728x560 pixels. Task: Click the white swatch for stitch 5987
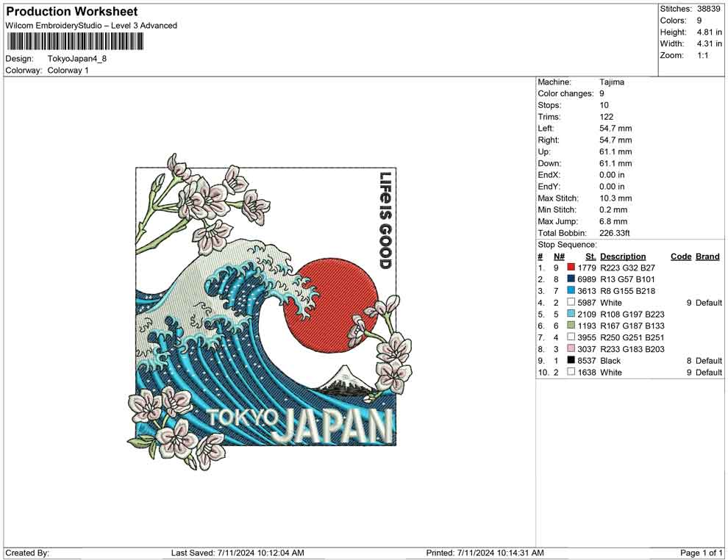pyautogui.click(x=571, y=302)
